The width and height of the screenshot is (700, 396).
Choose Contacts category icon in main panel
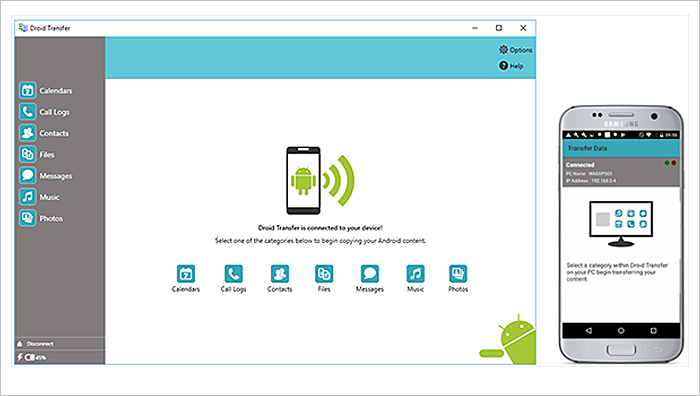[280, 274]
